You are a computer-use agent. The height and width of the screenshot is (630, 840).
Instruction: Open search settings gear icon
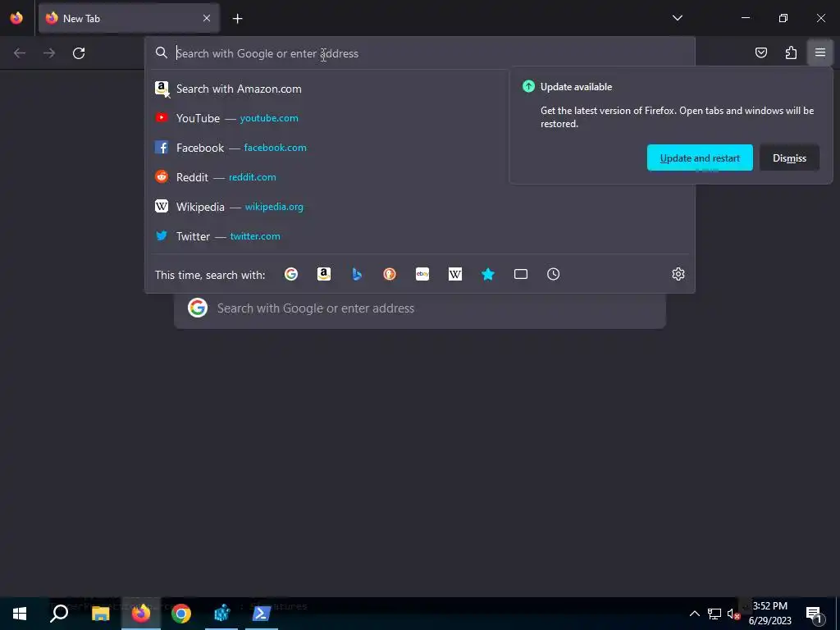point(678,274)
